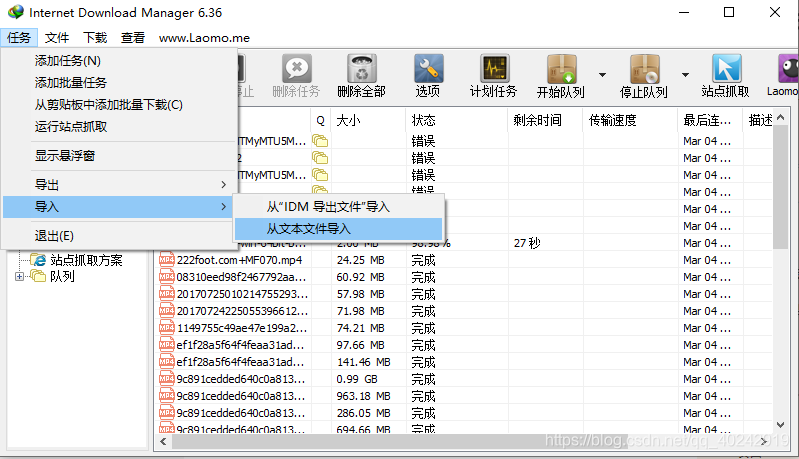The width and height of the screenshot is (799, 459).
Task: Click MP4 icon of 222foot.com+MF070.mp4
Action: coord(167,260)
